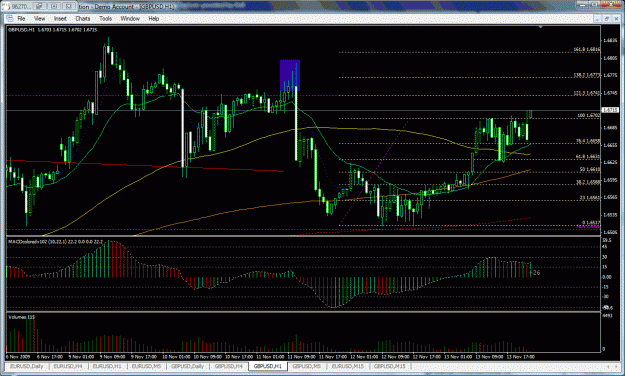
Task: Minimize the main trading platform window
Action: [x=583, y=5]
